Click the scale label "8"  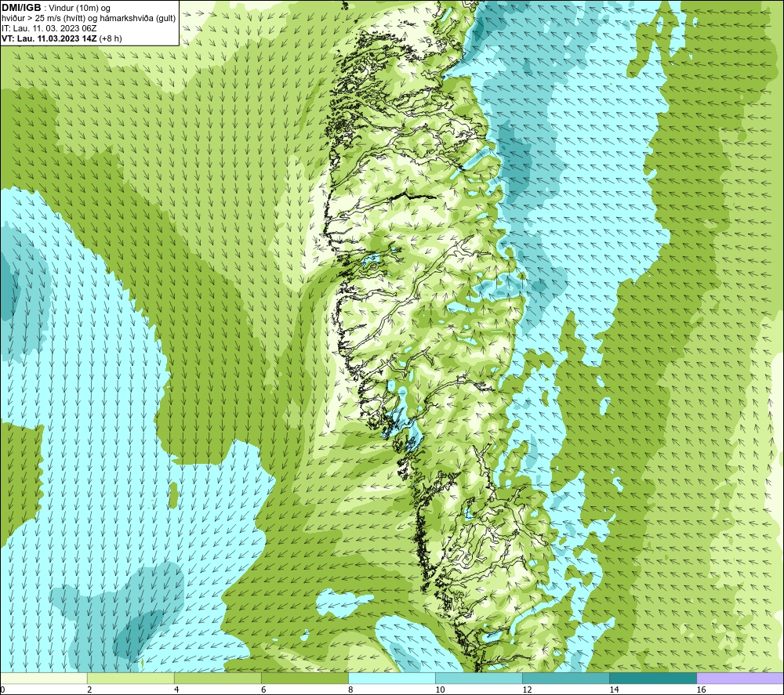click(350, 690)
